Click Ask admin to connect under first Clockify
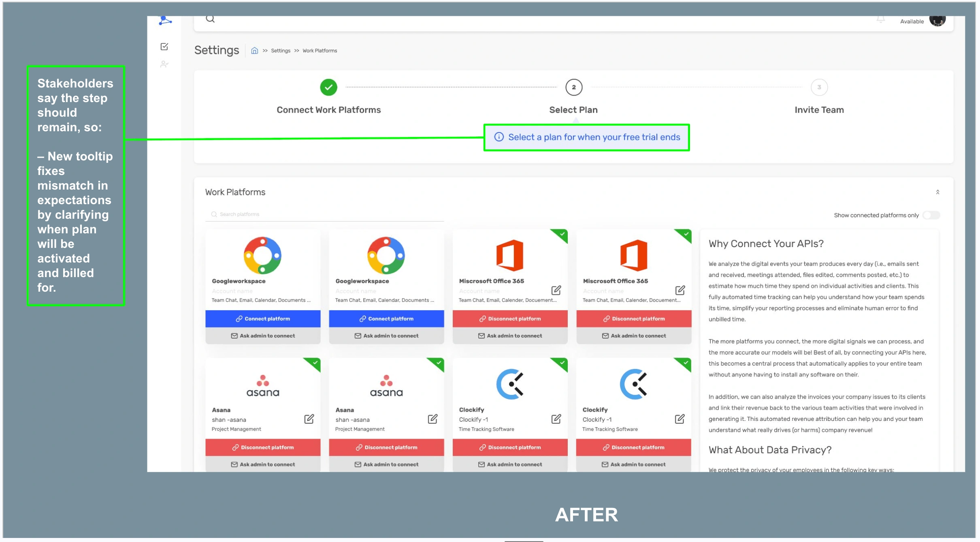The height and width of the screenshot is (542, 980). tap(510, 464)
